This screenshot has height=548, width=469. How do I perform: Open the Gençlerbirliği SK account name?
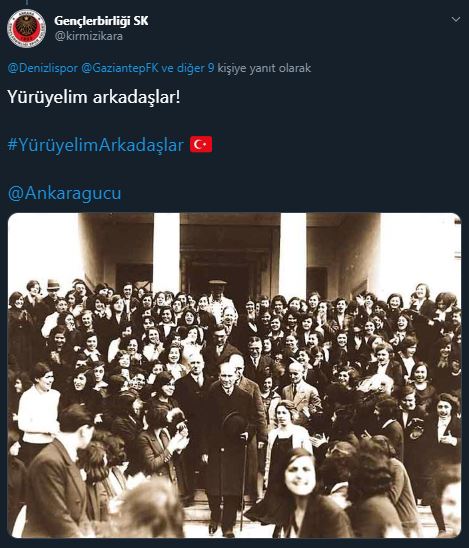pos(101,21)
